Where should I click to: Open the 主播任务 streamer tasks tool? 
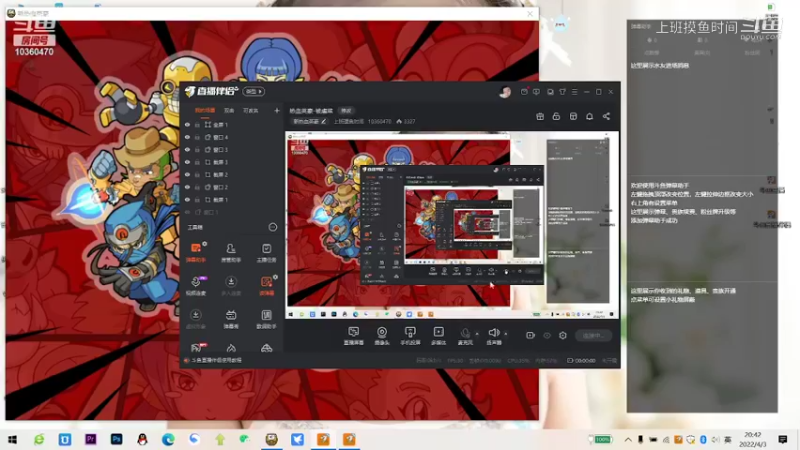click(x=266, y=253)
